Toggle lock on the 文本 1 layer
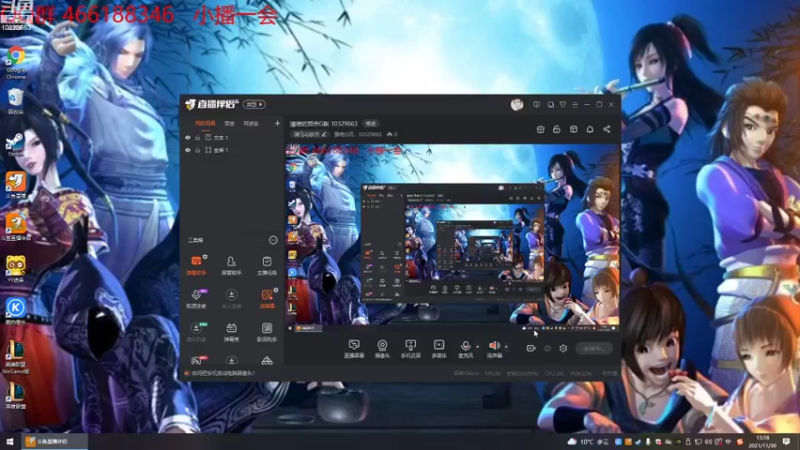Screen dimensions: 800x450 (x=197, y=138)
